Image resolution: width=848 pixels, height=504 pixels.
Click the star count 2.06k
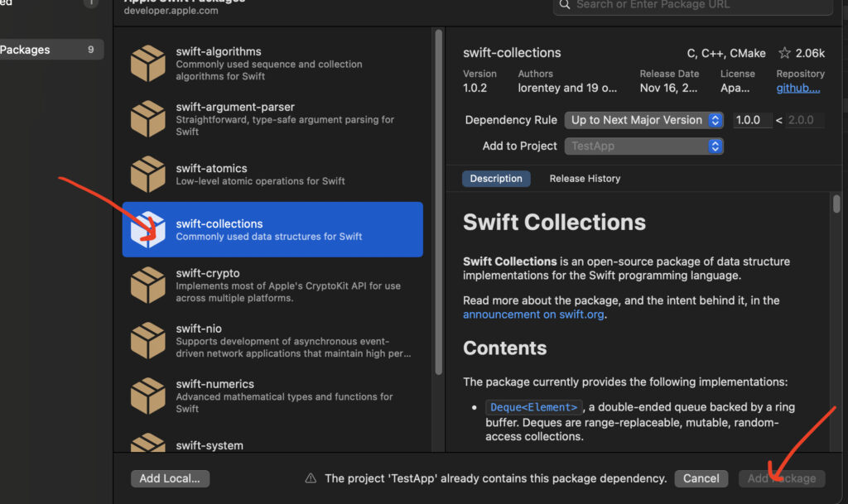810,53
